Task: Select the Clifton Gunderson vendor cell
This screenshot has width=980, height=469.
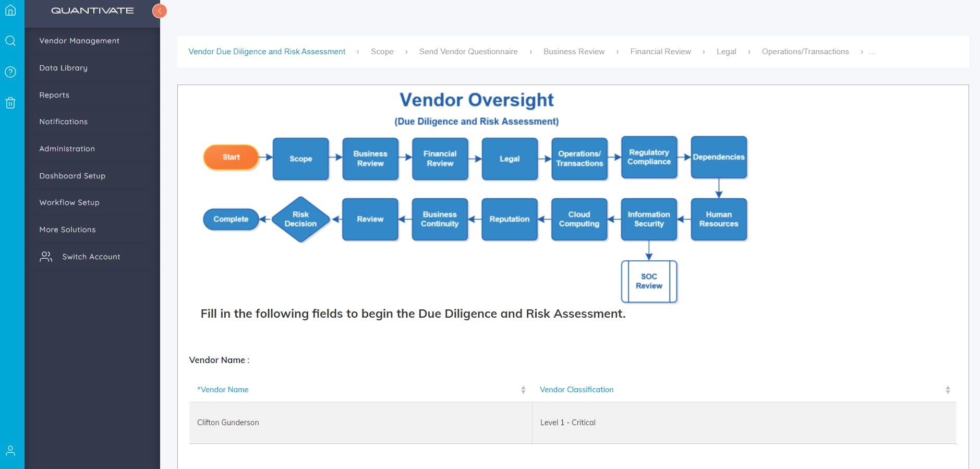Action: pos(360,423)
